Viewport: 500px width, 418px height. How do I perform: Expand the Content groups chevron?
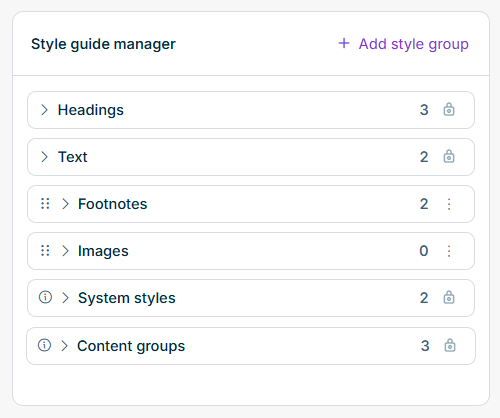(64, 346)
